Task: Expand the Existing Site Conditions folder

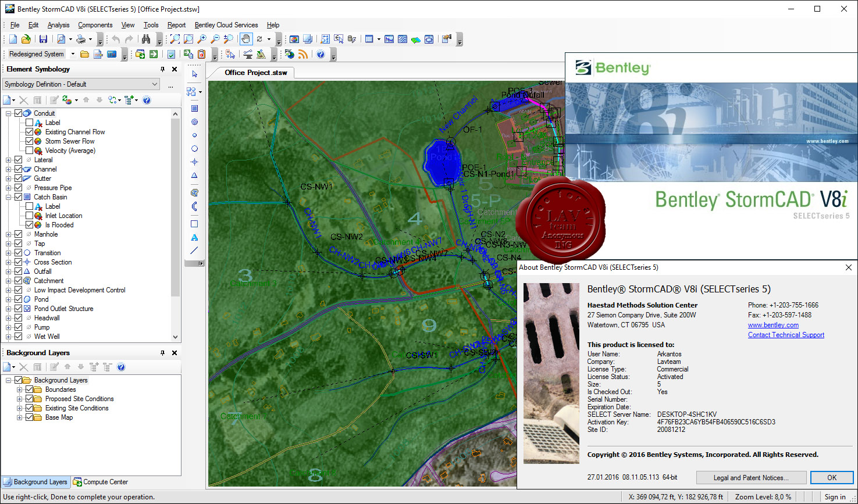Action: (19, 408)
